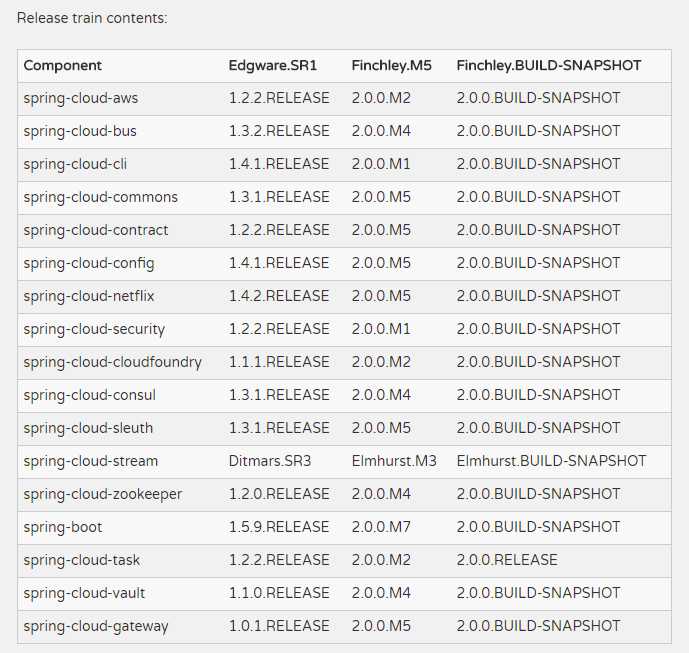Select the Elmhurst.BUILD-SNAPSHOT cell
This screenshot has height=653, width=689.
[x=551, y=461]
